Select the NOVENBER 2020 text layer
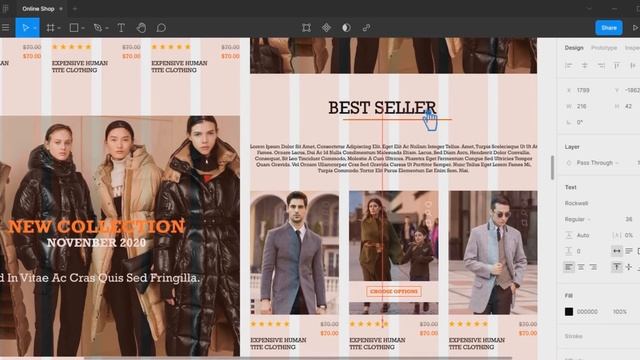 [x=96, y=242]
